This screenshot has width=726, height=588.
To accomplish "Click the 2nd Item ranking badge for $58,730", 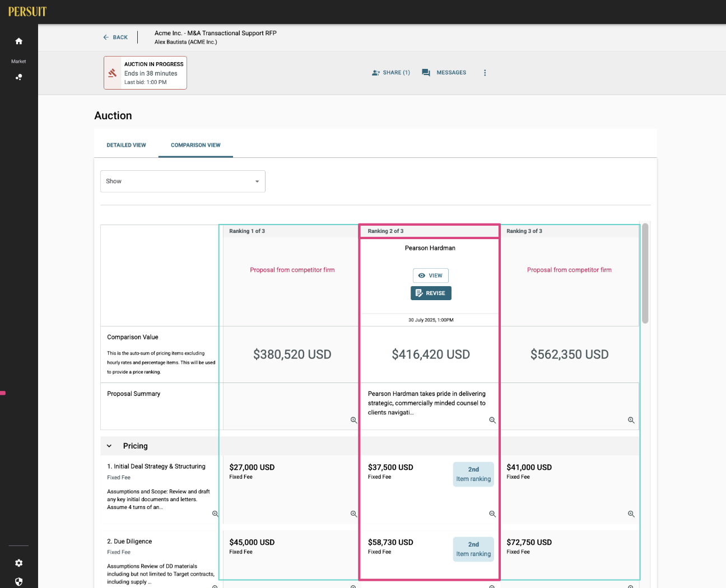I will [x=473, y=549].
